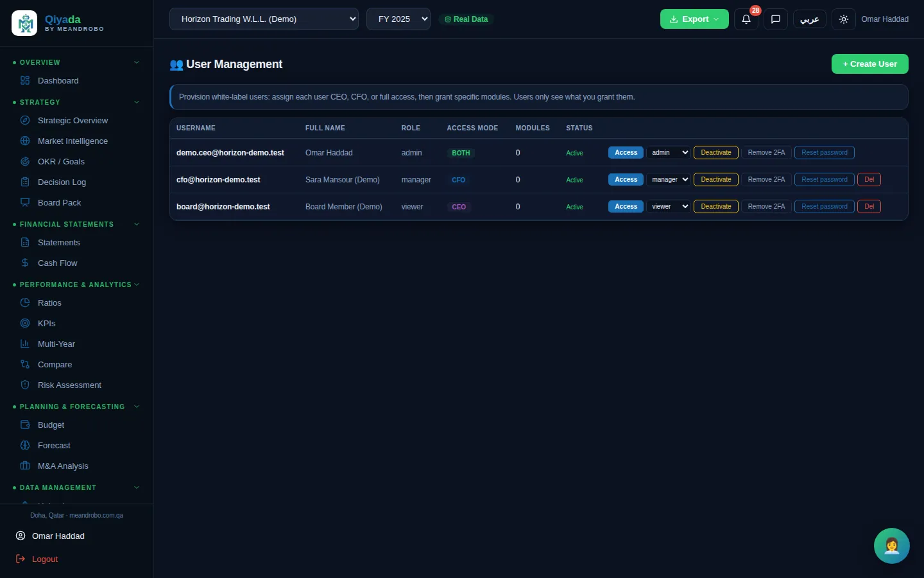Click the Real Data status badge
The image size is (924, 578).
point(466,19)
